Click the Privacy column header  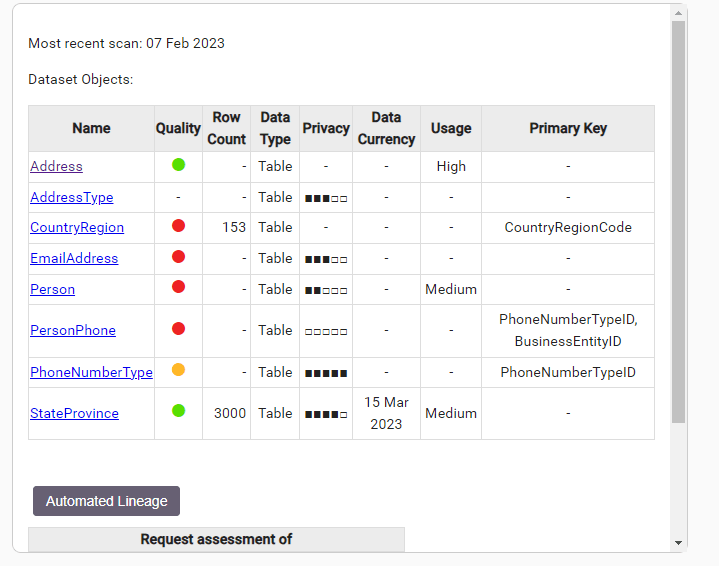click(326, 128)
